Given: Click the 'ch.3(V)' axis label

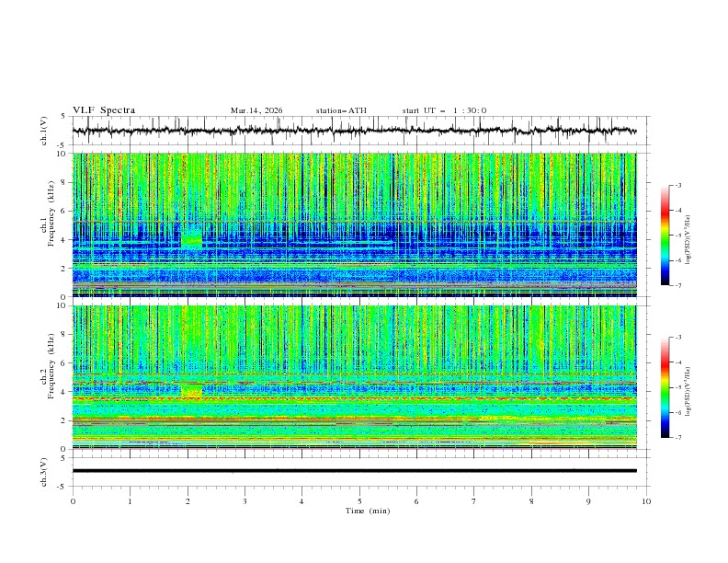Looking at the screenshot, I should click(x=44, y=472).
